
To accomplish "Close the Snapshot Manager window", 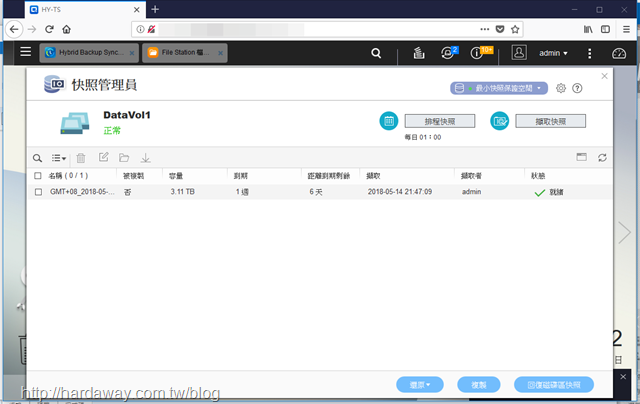I will point(604,76).
